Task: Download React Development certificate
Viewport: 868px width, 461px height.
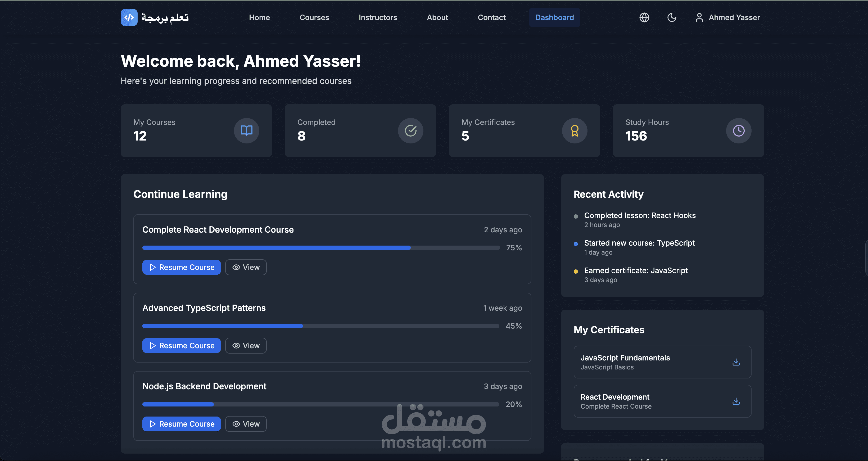Action: point(736,401)
